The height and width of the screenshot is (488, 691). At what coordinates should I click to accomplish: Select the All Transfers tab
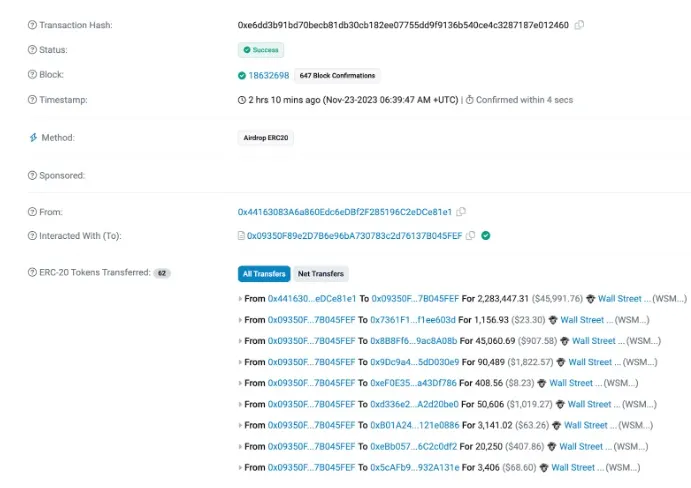[x=264, y=273]
